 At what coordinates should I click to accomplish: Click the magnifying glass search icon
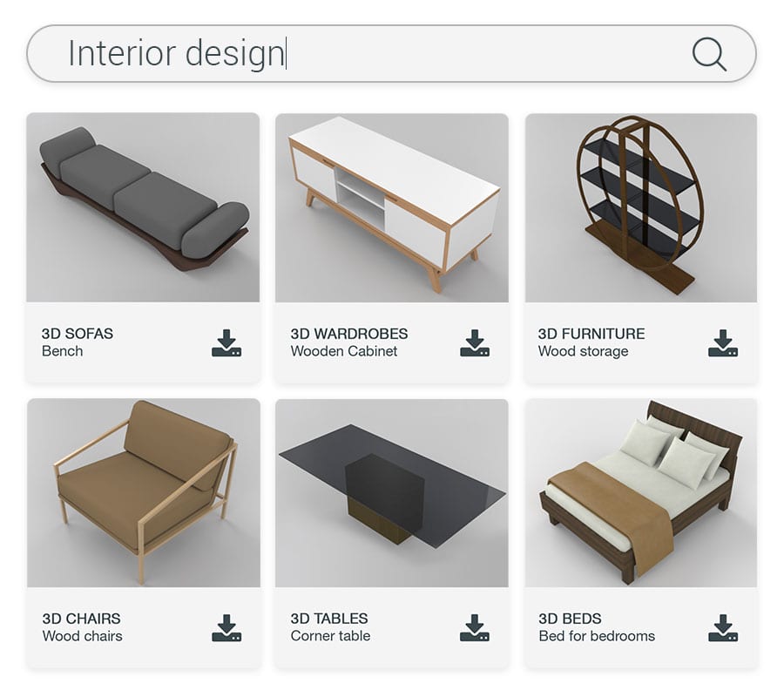(x=709, y=54)
